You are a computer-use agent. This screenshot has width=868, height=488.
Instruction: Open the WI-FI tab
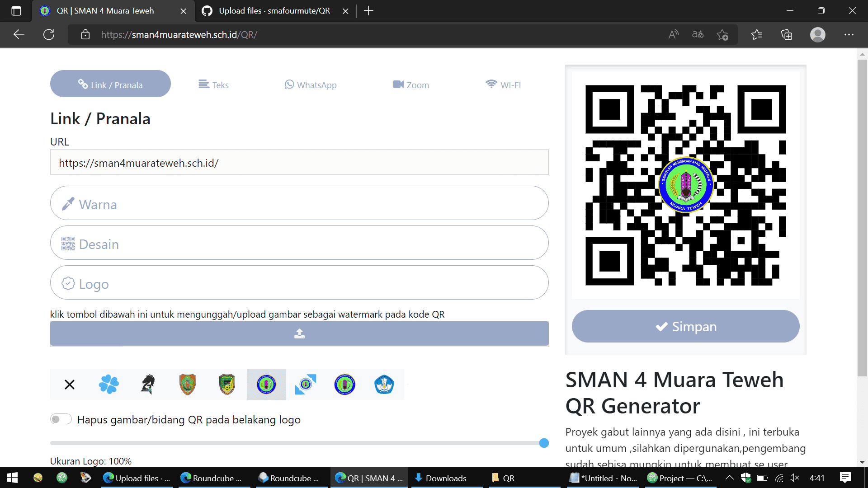[503, 85]
